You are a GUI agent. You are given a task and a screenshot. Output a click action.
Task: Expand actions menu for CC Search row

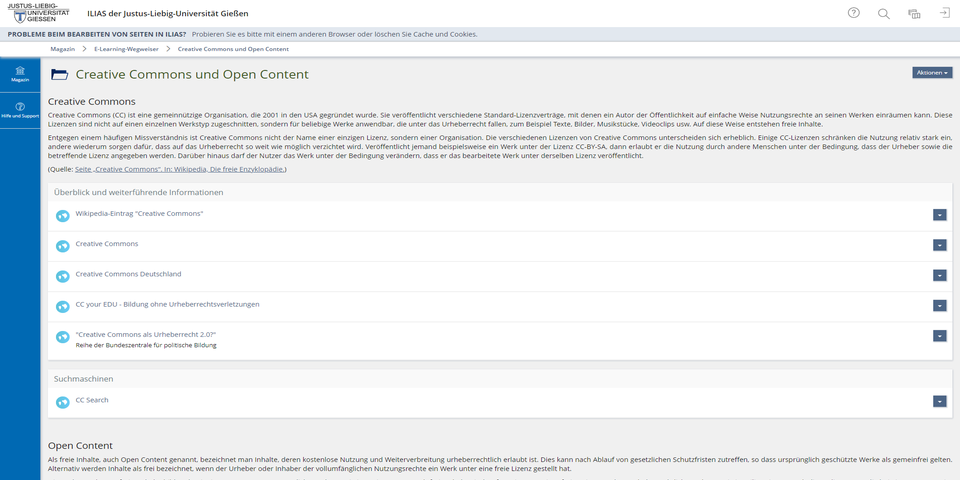click(940, 401)
